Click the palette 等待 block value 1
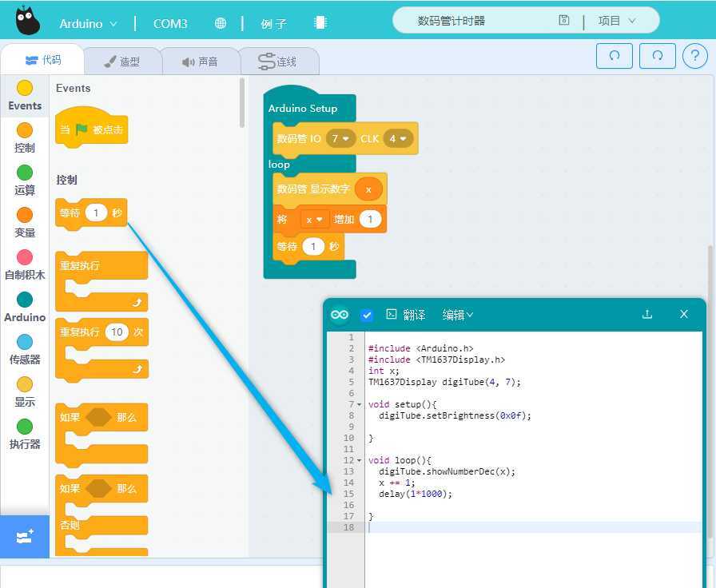Screen dimensions: 716x588 tap(96, 213)
